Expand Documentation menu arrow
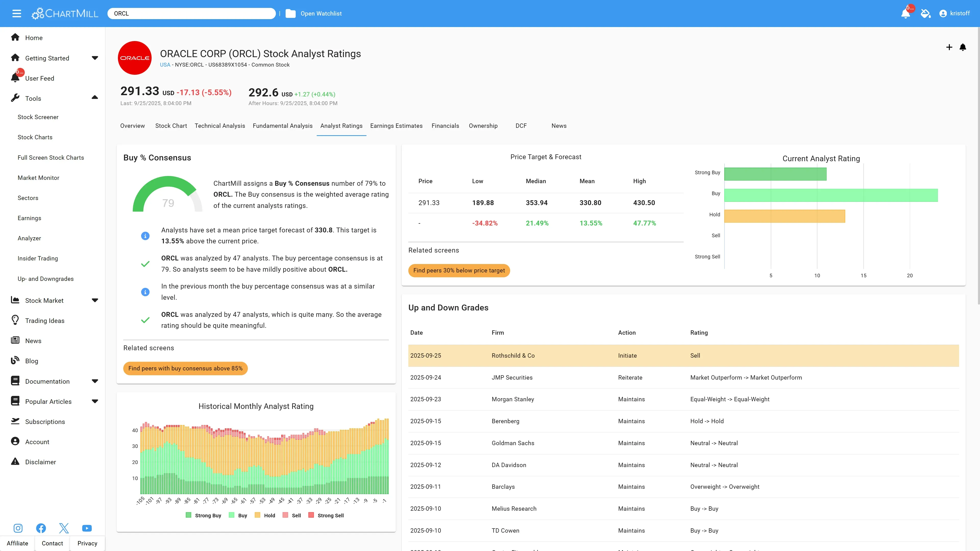Screen dimensions: 980x551 point(95,381)
